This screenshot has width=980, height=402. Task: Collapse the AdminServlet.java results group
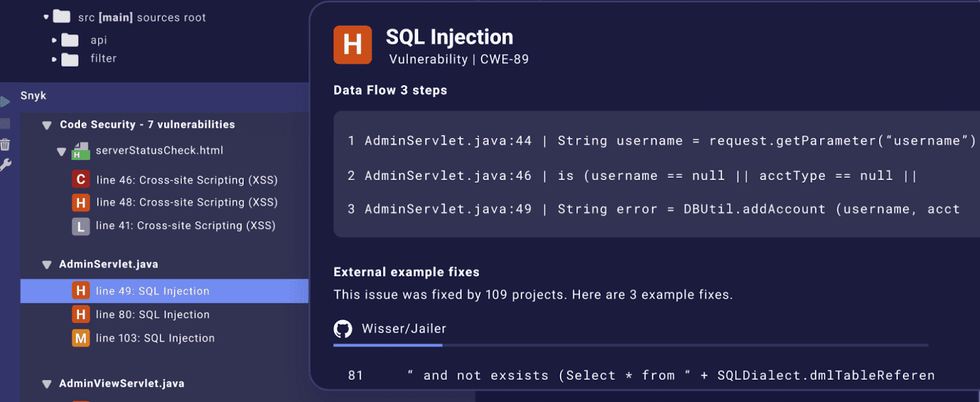[47, 264]
